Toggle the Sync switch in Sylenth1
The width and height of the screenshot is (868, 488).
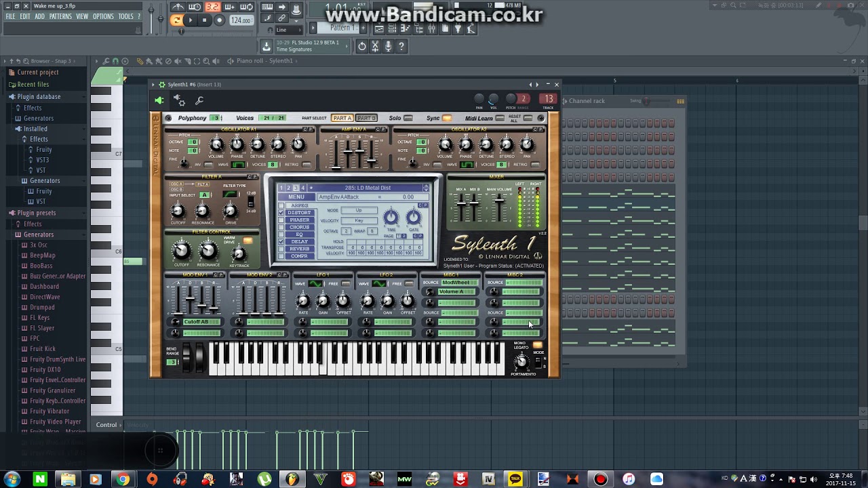tap(447, 118)
